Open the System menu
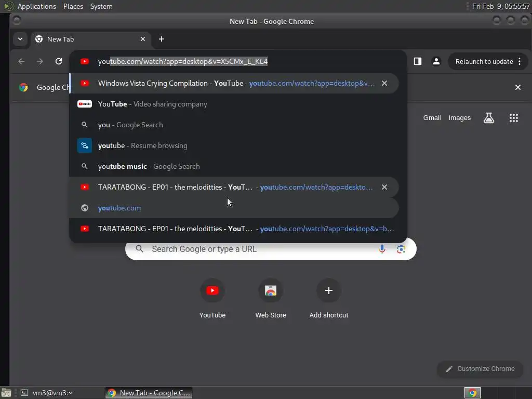532x399 pixels. 101,6
